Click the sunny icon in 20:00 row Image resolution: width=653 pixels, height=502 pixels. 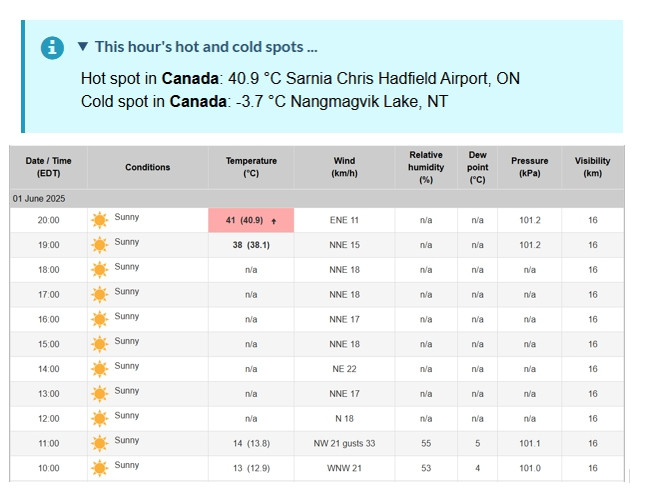[x=100, y=220]
